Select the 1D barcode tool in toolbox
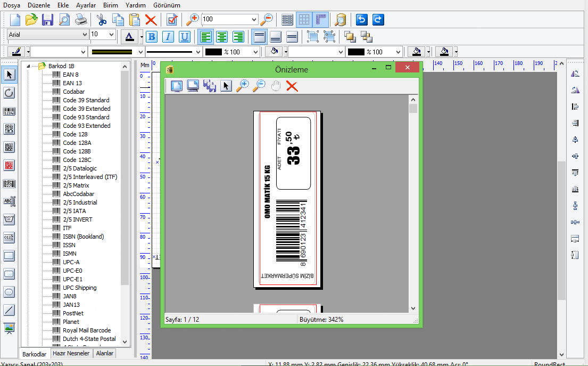 [x=9, y=111]
